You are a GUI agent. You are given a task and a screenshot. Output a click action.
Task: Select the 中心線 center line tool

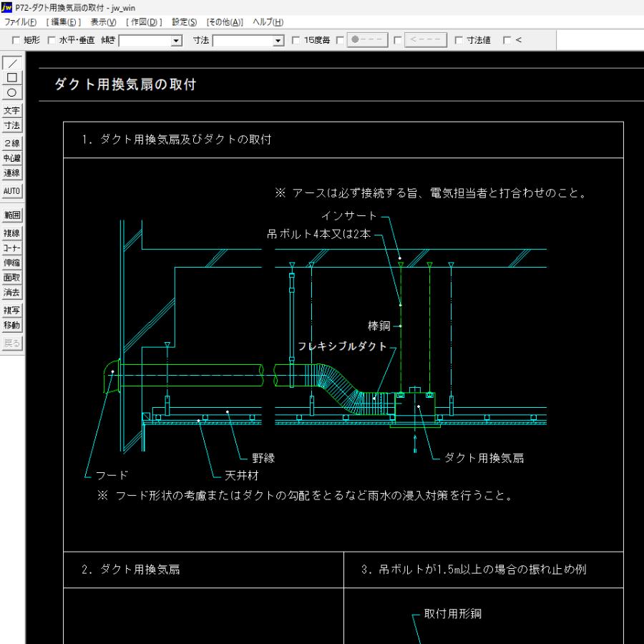pos(12,158)
